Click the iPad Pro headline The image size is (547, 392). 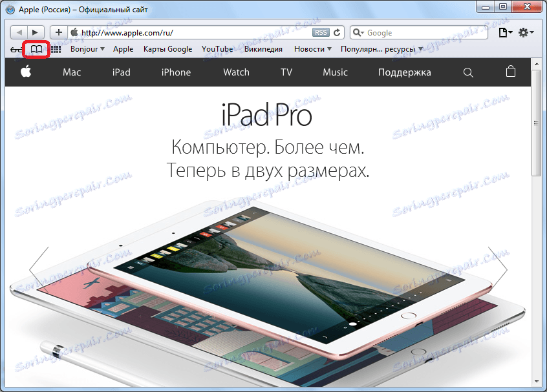pos(267,115)
